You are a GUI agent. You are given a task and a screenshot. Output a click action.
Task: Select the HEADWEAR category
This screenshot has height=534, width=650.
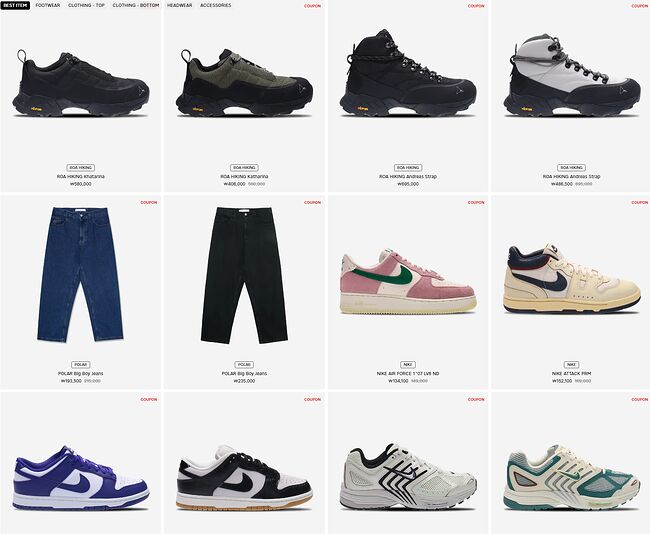179,5
